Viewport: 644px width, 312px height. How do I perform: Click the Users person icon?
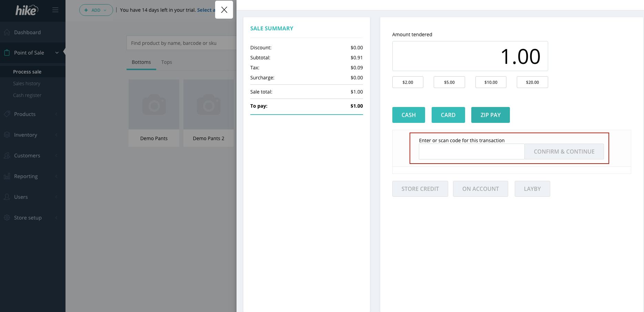(x=7, y=197)
